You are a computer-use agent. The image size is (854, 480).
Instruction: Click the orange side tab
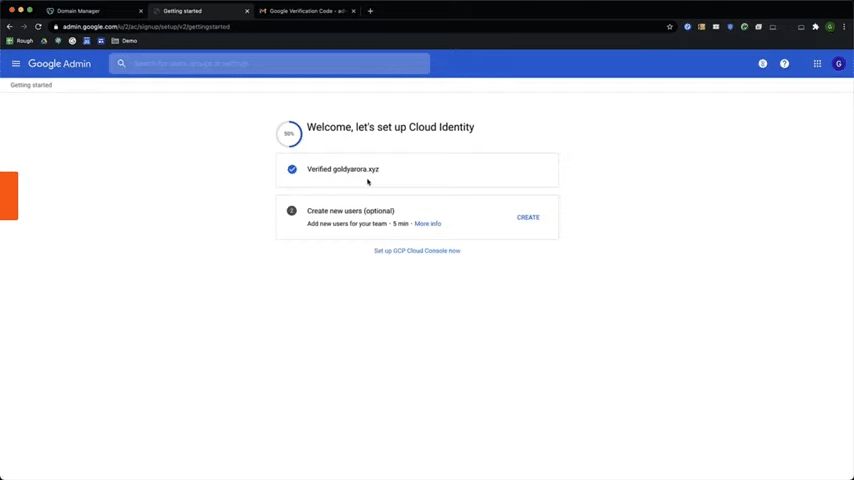[x=9, y=196]
